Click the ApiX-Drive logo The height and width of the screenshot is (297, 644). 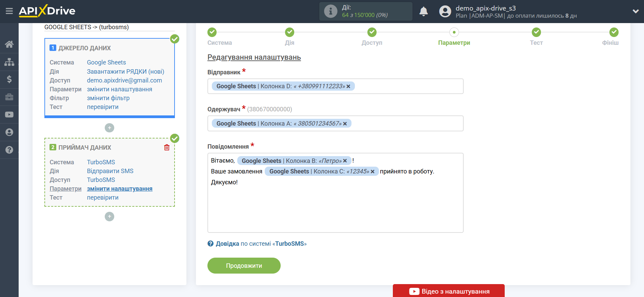(47, 11)
